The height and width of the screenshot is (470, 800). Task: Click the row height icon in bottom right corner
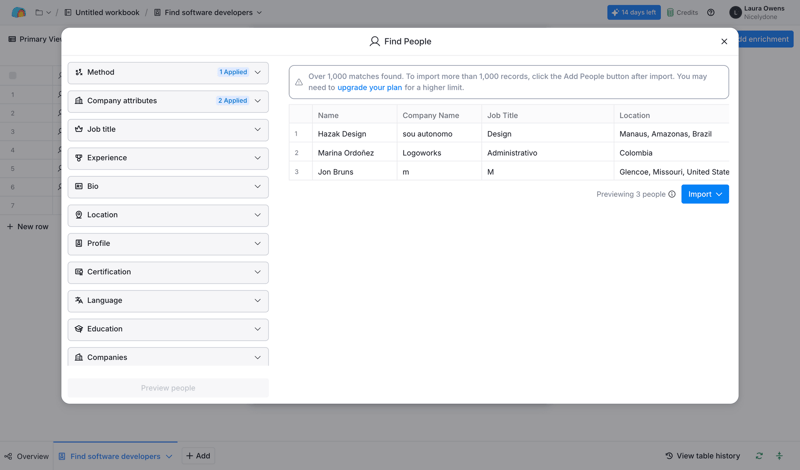point(779,456)
